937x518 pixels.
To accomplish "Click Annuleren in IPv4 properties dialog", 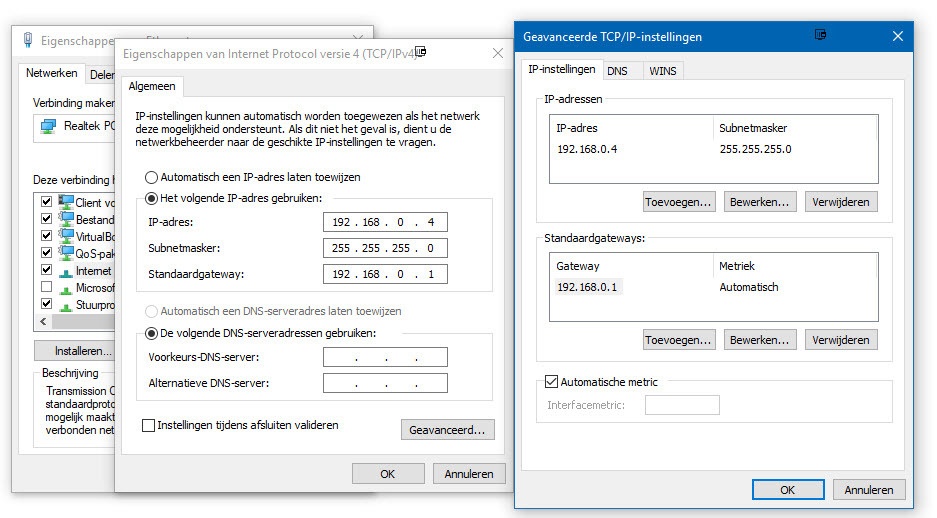I will 469,474.
